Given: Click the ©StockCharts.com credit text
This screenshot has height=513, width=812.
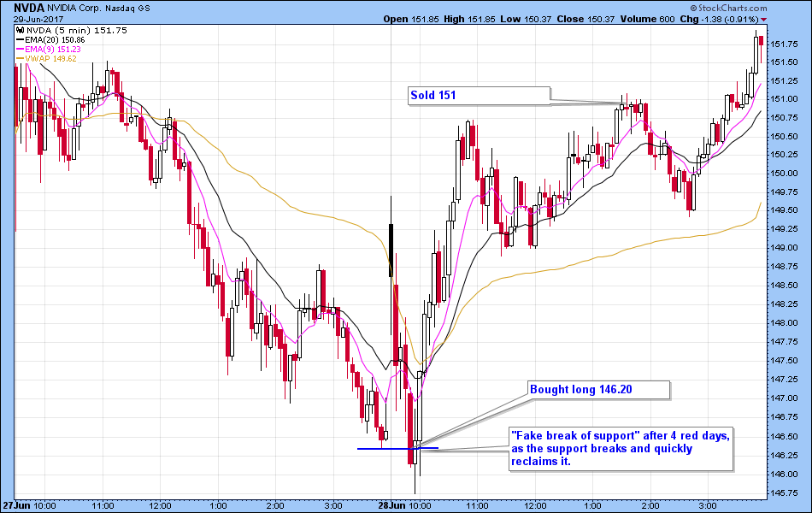Looking at the screenshot, I should pos(728,8).
